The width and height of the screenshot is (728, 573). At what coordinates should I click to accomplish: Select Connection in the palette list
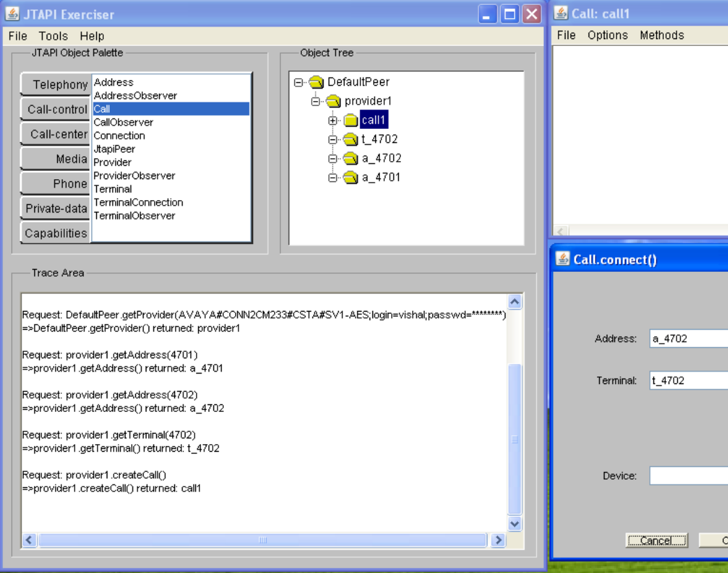click(x=171, y=135)
